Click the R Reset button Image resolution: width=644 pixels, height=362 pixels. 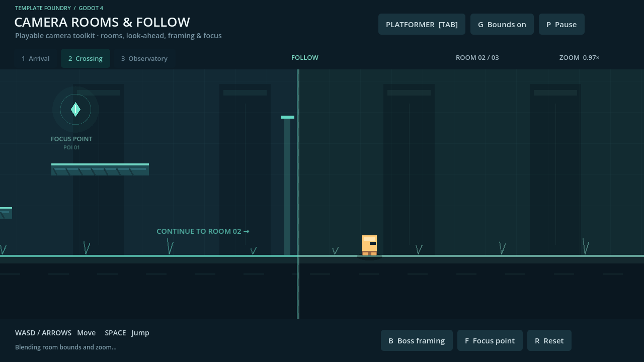pyautogui.click(x=549, y=340)
